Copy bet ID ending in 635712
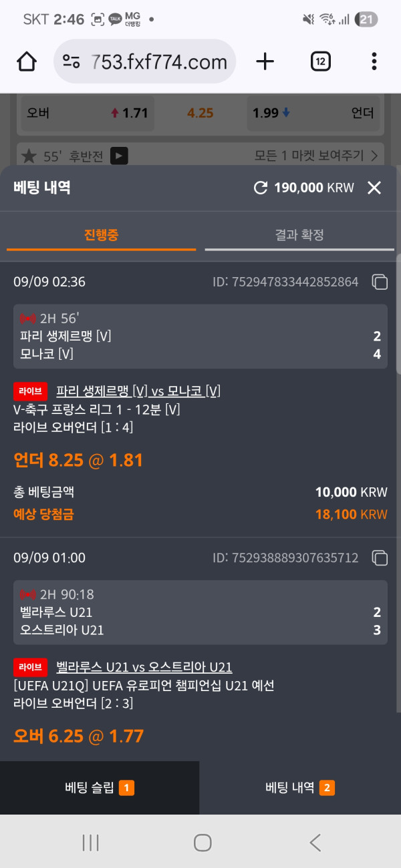This screenshot has width=401, height=868. (x=380, y=558)
